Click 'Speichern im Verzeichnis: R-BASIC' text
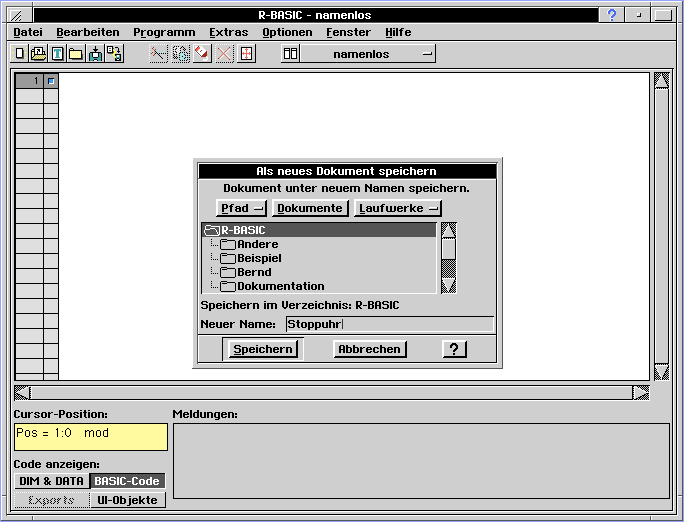This screenshot has height=522, width=684. tap(300, 305)
